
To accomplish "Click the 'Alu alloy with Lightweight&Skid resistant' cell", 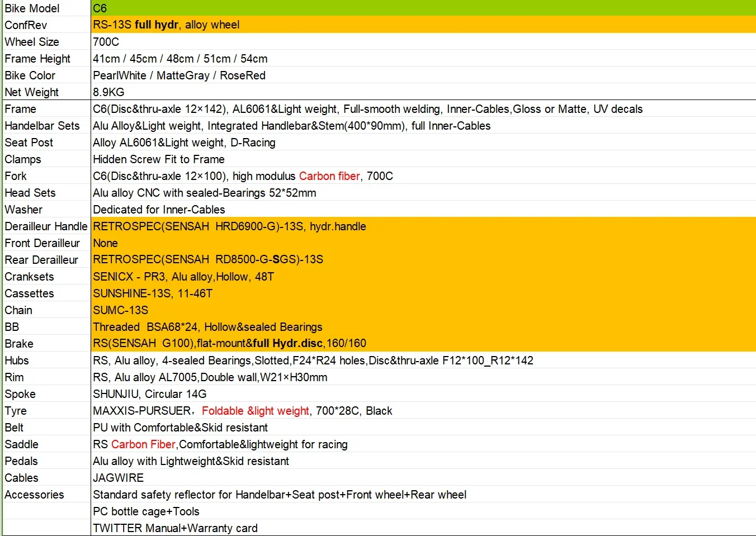I will pyautogui.click(x=423, y=461).
